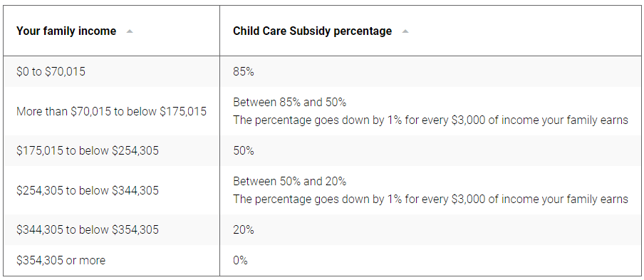Screen dimensions: 644x280
Task: Click the $3,000 rule under 50%-20% row
Action: (x=430, y=199)
